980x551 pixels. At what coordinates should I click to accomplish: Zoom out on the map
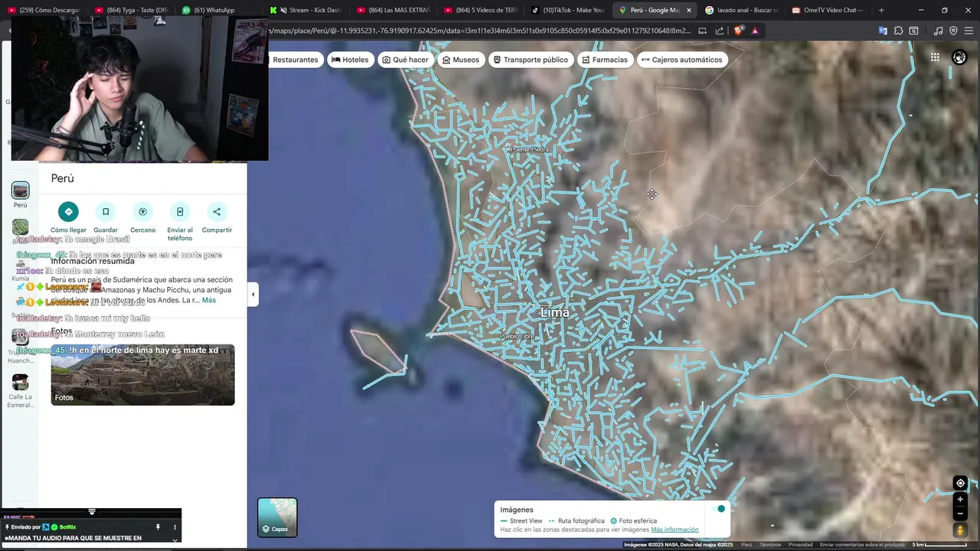pos(960,514)
